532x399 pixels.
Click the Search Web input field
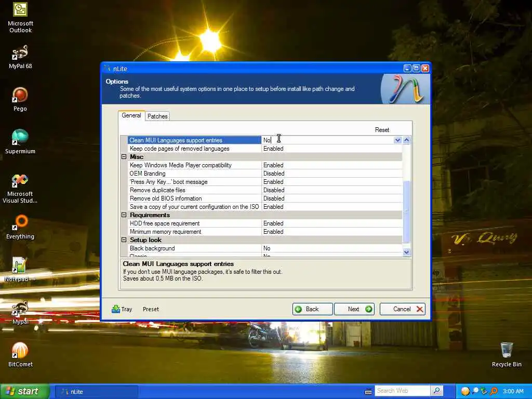tap(403, 391)
